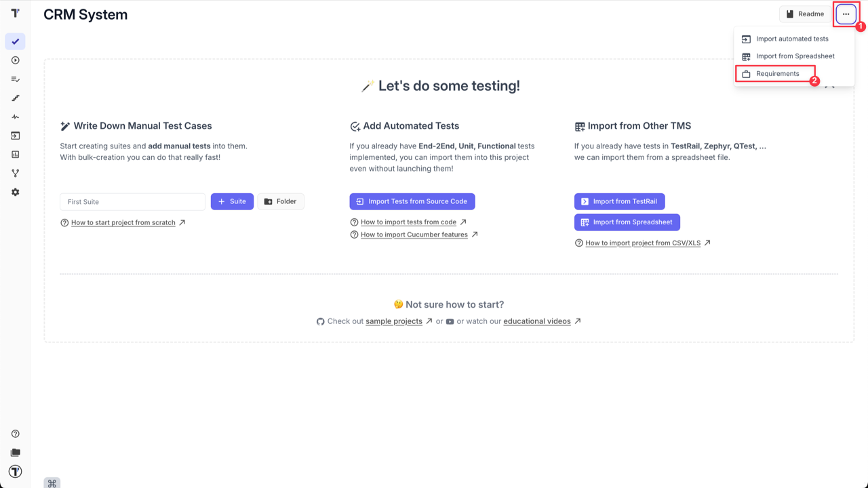Open the git branches icon in sidebar
The image size is (868, 488).
pos(15,173)
